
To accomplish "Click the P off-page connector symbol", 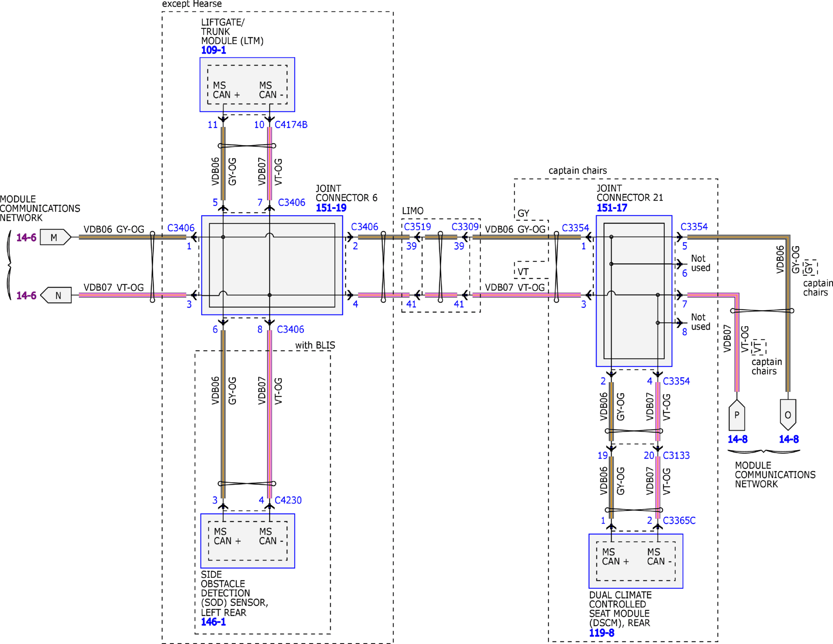I will tap(737, 415).
